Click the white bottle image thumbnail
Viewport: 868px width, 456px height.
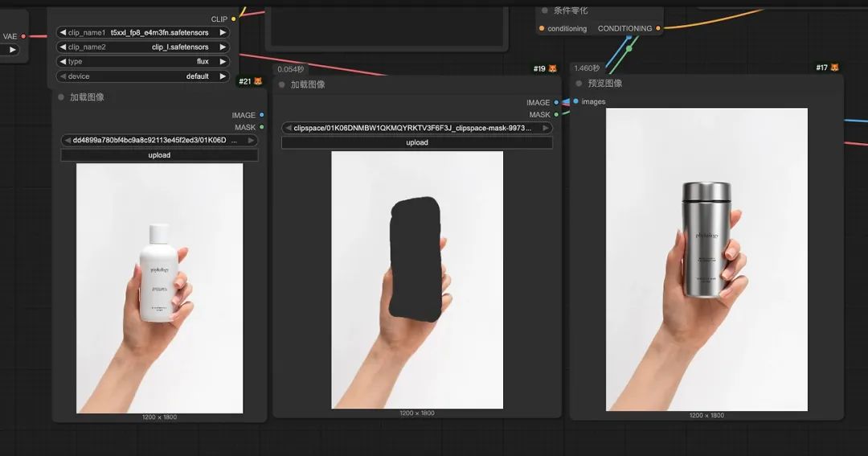[x=159, y=288]
